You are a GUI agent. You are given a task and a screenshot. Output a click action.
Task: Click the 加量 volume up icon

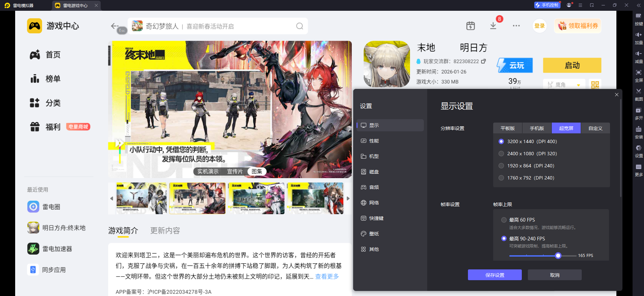tap(638, 35)
